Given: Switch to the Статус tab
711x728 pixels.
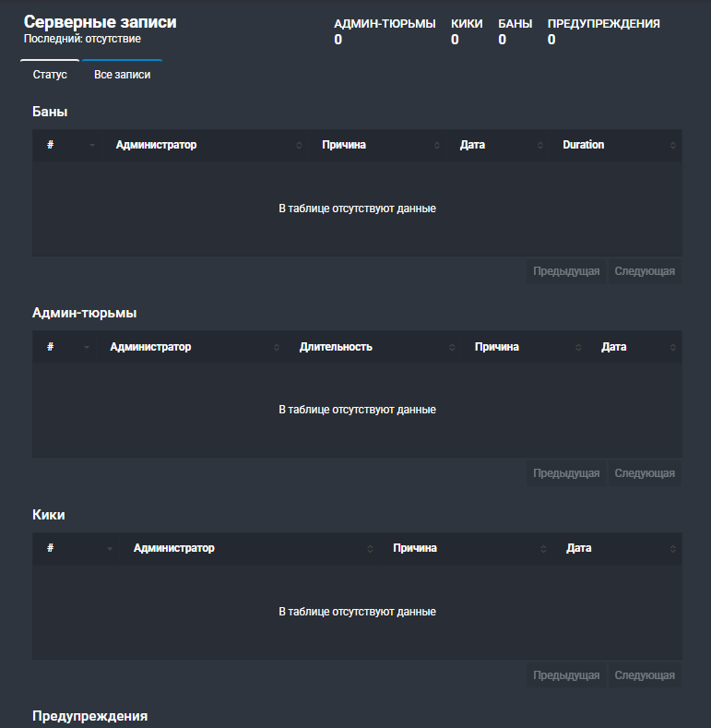Looking at the screenshot, I should [x=50, y=75].
